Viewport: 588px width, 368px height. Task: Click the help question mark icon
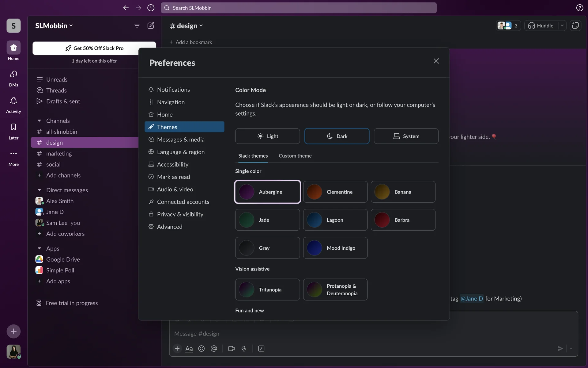coord(579,8)
